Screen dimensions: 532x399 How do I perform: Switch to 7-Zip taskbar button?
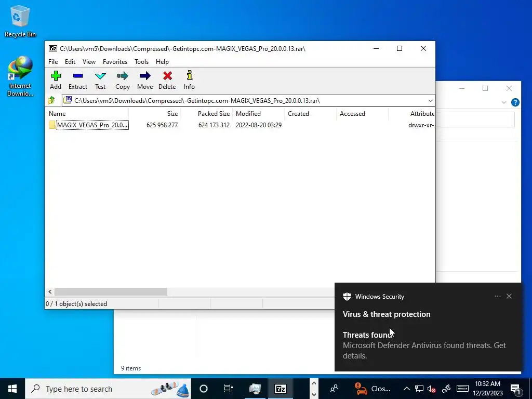click(280, 389)
